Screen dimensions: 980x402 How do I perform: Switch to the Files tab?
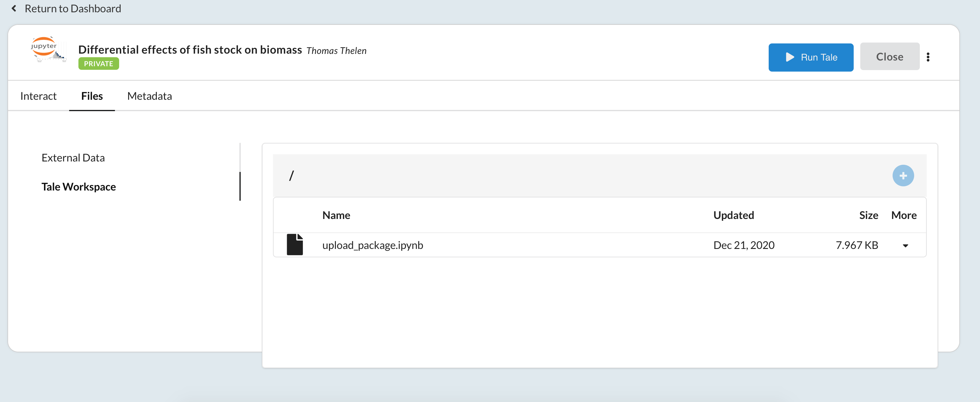92,96
